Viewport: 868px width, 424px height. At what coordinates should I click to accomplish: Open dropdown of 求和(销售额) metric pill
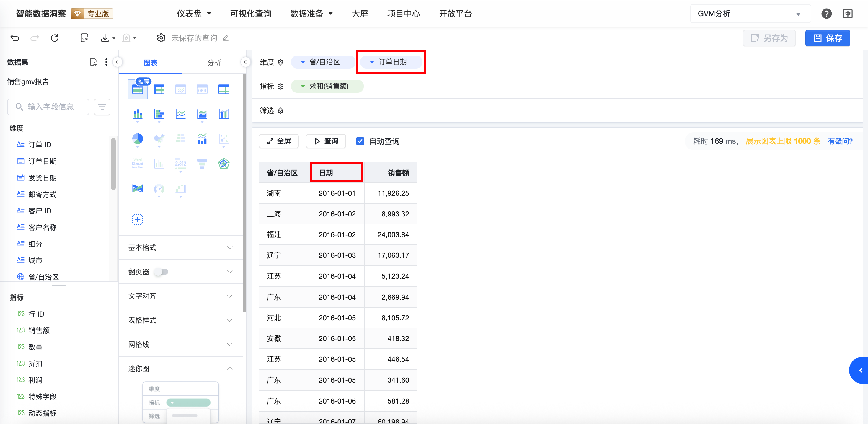pos(303,86)
